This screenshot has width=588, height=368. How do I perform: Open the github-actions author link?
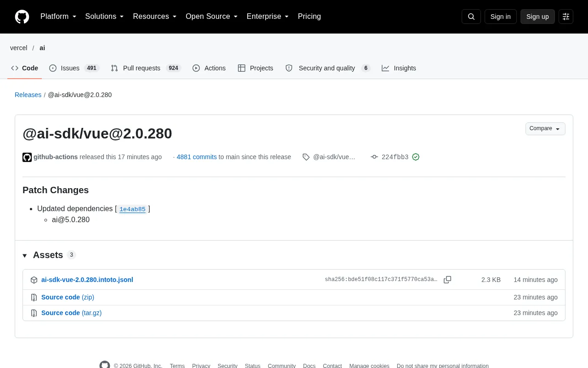[56, 157]
